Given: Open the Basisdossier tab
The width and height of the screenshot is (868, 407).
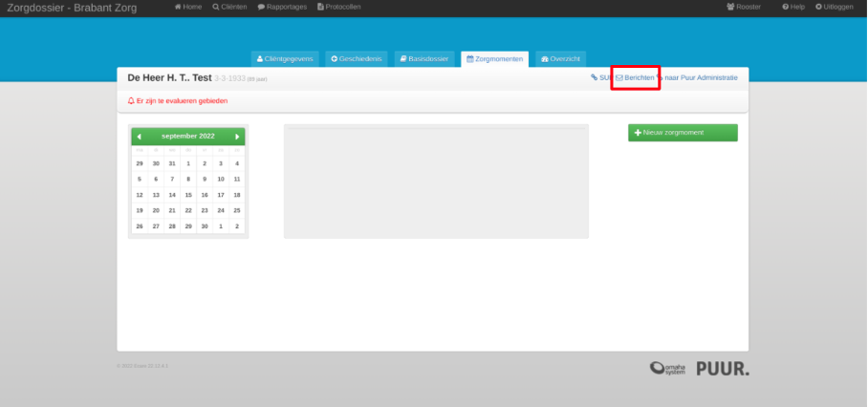Looking at the screenshot, I should tap(424, 59).
